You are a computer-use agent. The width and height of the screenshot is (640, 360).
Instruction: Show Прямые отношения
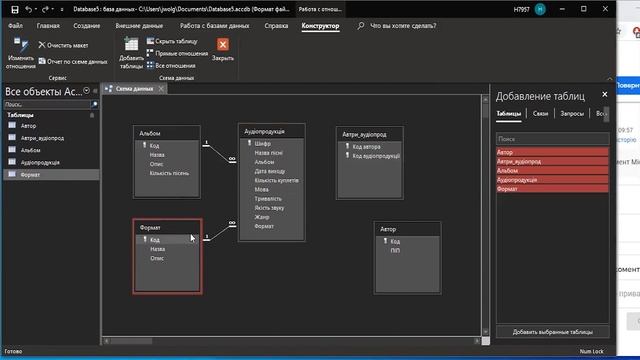(177, 53)
